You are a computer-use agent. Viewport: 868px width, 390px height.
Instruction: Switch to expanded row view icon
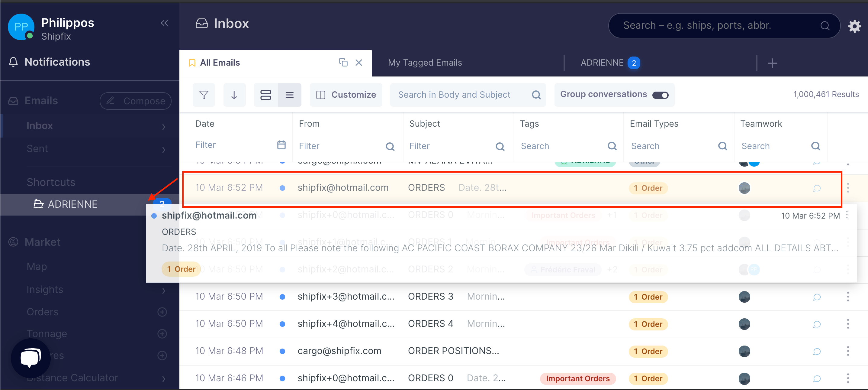(x=265, y=95)
